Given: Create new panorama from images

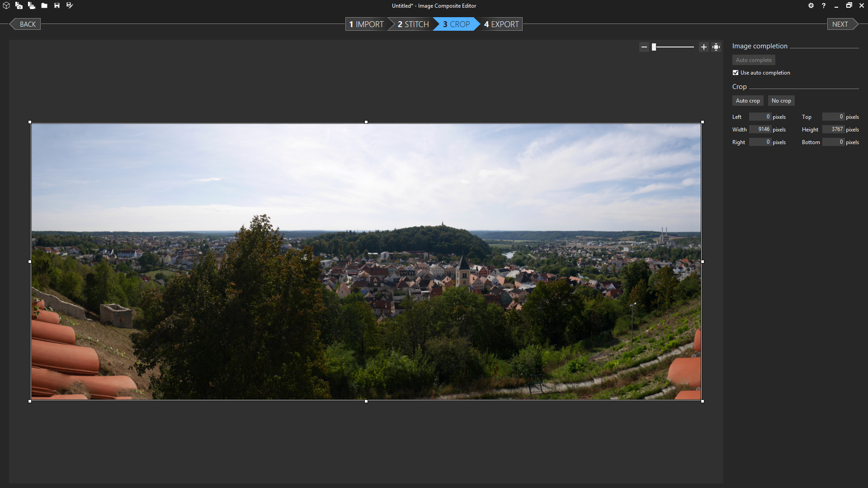Looking at the screenshot, I should [x=19, y=5].
